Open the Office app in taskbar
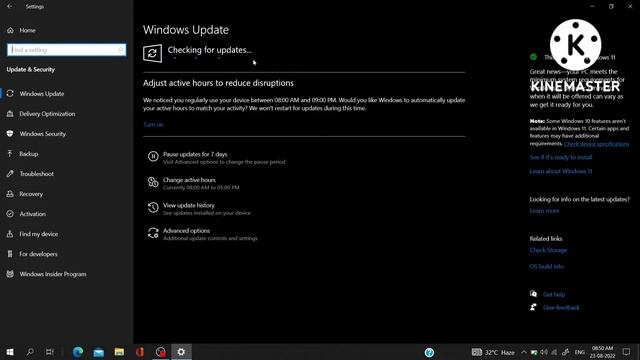The image size is (640, 360). pos(140,352)
